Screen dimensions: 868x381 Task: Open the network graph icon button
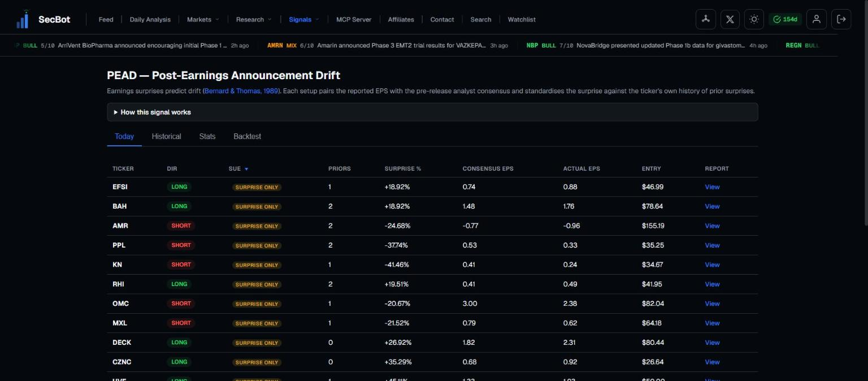click(705, 19)
